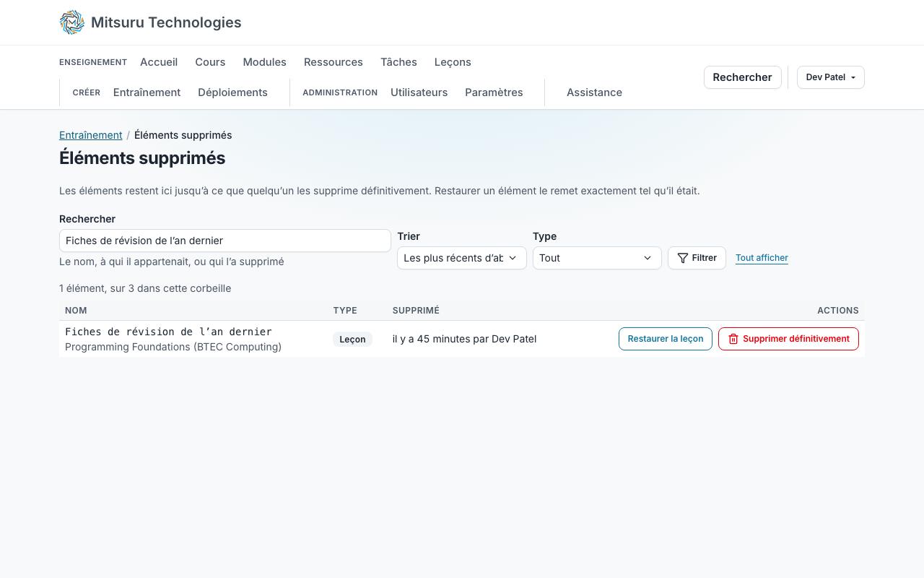The width and height of the screenshot is (924, 578).
Task: Open the Assistance nav link
Action: pyautogui.click(x=594, y=92)
